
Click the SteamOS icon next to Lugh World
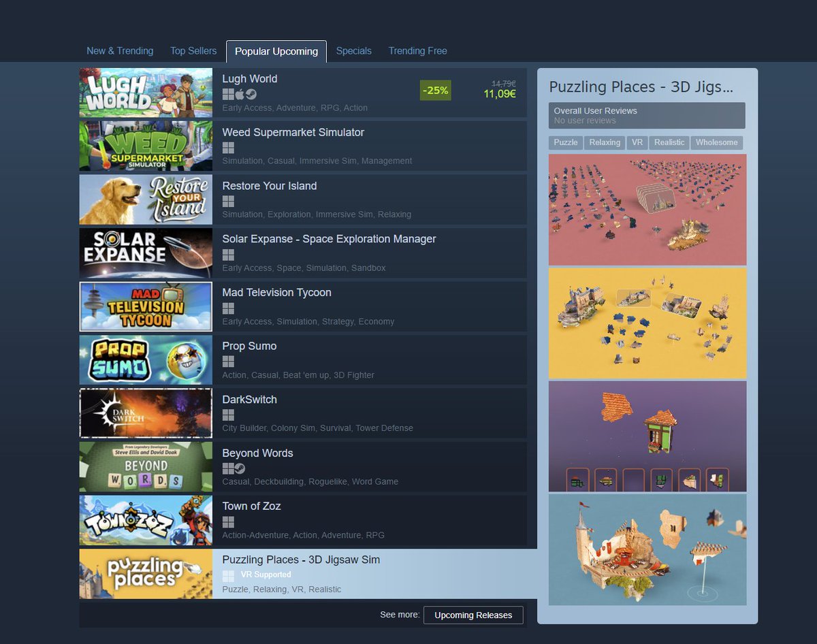click(251, 94)
